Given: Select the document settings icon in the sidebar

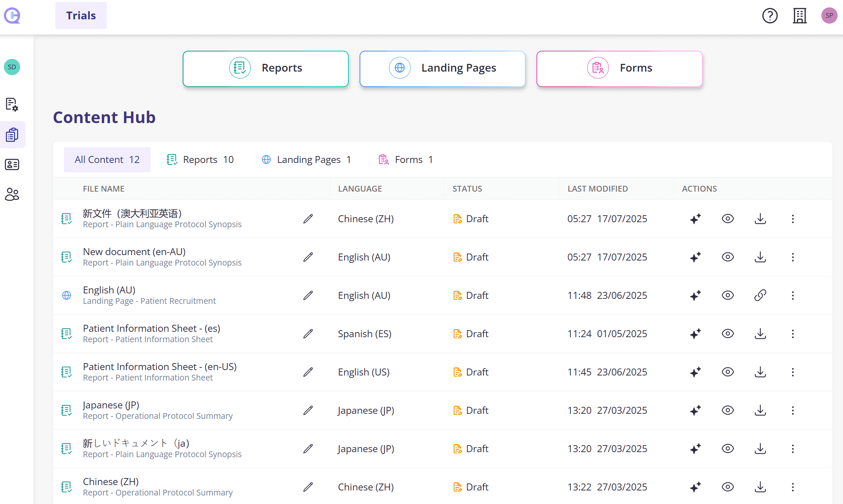Looking at the screenshot, I should [12, 105].
